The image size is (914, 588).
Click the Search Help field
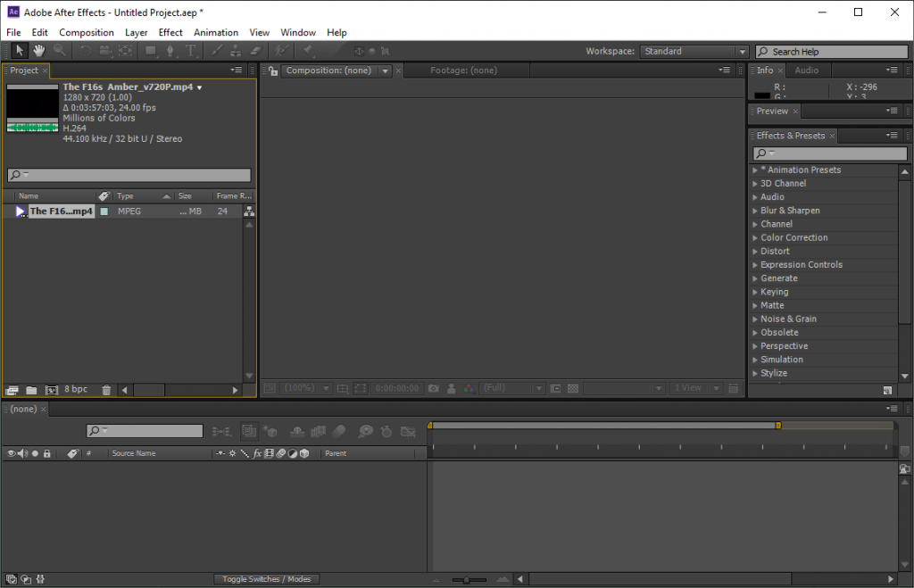pos(832,51)
